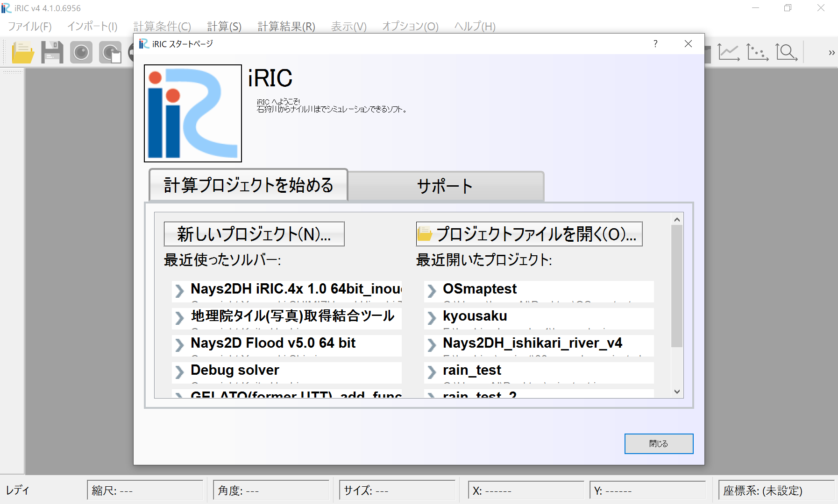The height and width of the screenshot is (504, 838).
Task: Open the 計算結果(R) menu
Action: (x=286, y=26)
